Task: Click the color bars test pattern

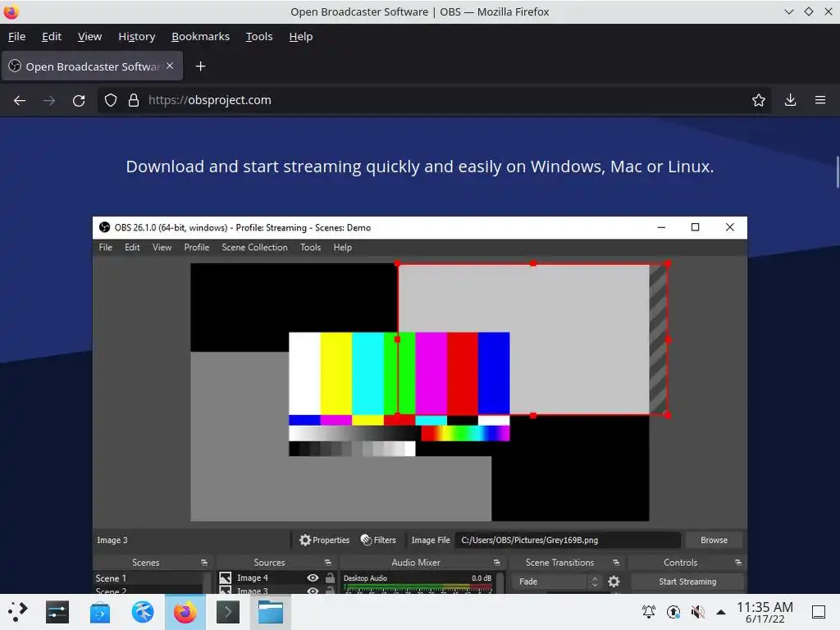Action: (399, 394)
